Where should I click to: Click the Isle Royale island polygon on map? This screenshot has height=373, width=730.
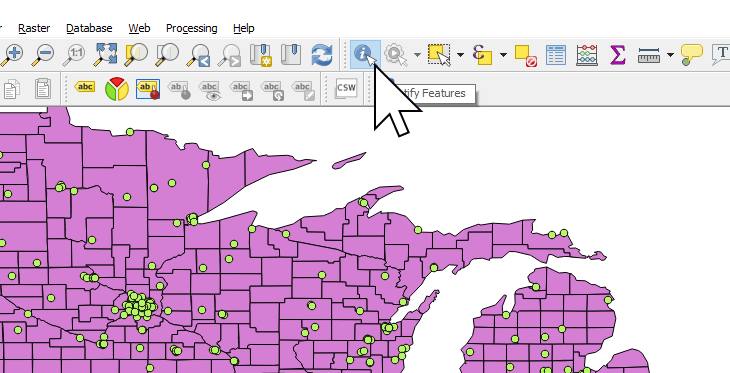pyautogui.click(x=349, y=161)
